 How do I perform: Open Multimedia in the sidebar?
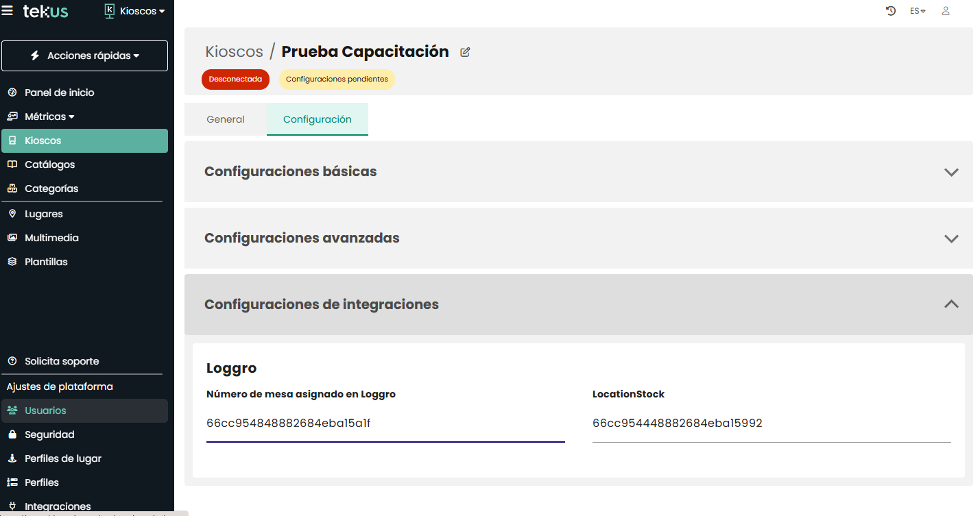tap(51, 238)
